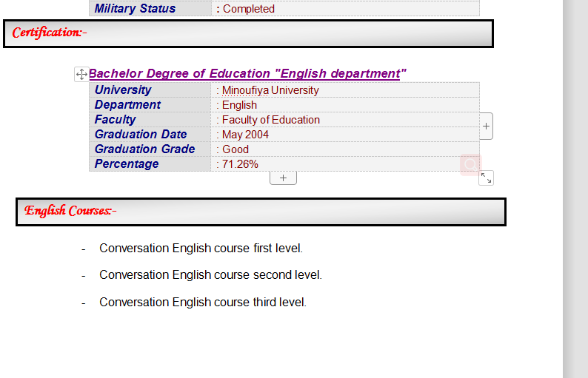Click the "Completed" military status value
This screenshot has width=588, height=378.
coord(248,9)
